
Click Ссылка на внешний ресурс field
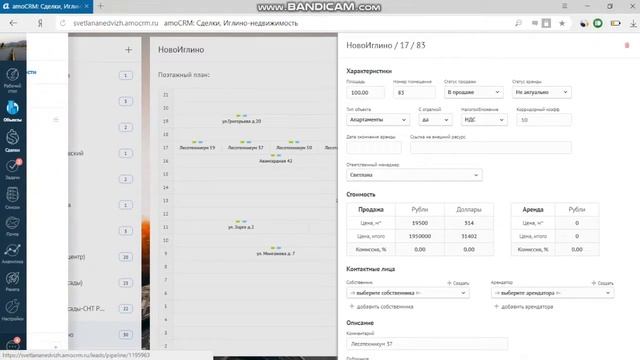coord(491,147)
